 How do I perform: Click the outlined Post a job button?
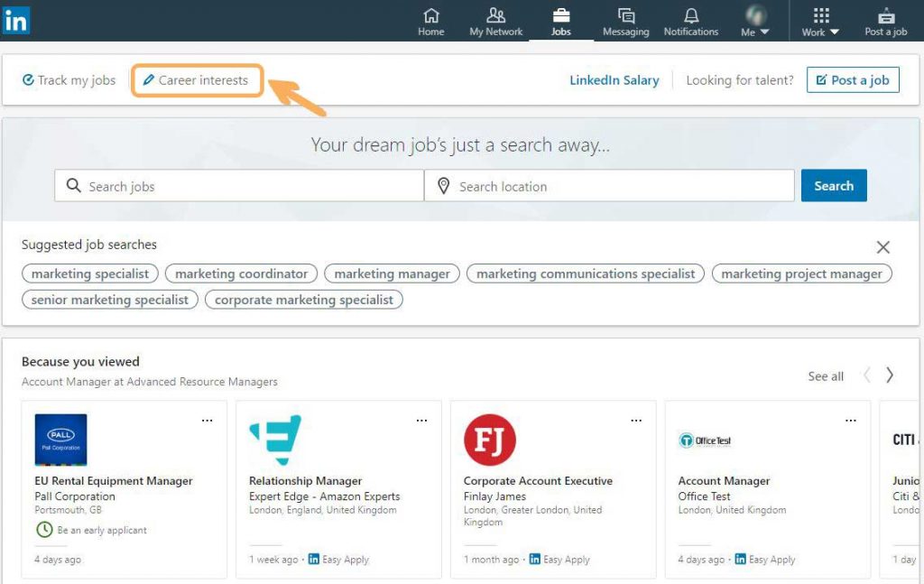(x=853, y=80)
